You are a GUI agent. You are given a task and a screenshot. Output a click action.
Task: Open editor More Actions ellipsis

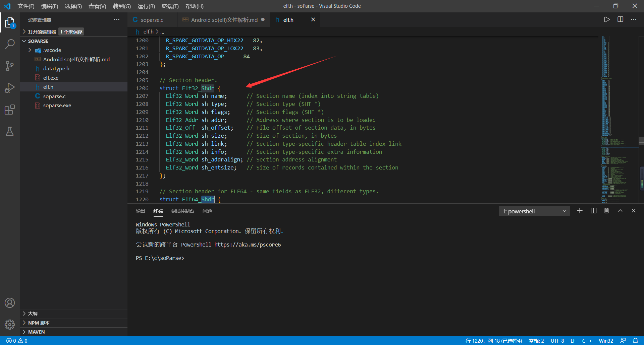[x=633, y=19]
